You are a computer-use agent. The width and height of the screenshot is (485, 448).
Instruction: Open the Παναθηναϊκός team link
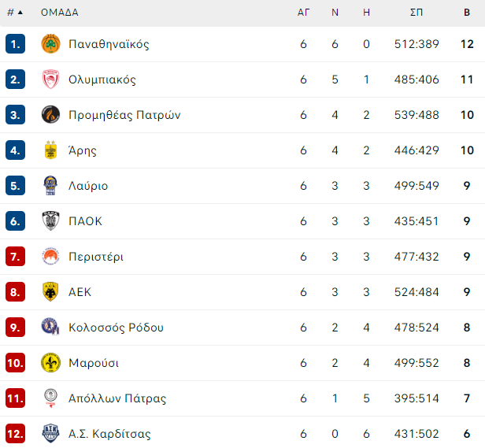click(109, 44)
